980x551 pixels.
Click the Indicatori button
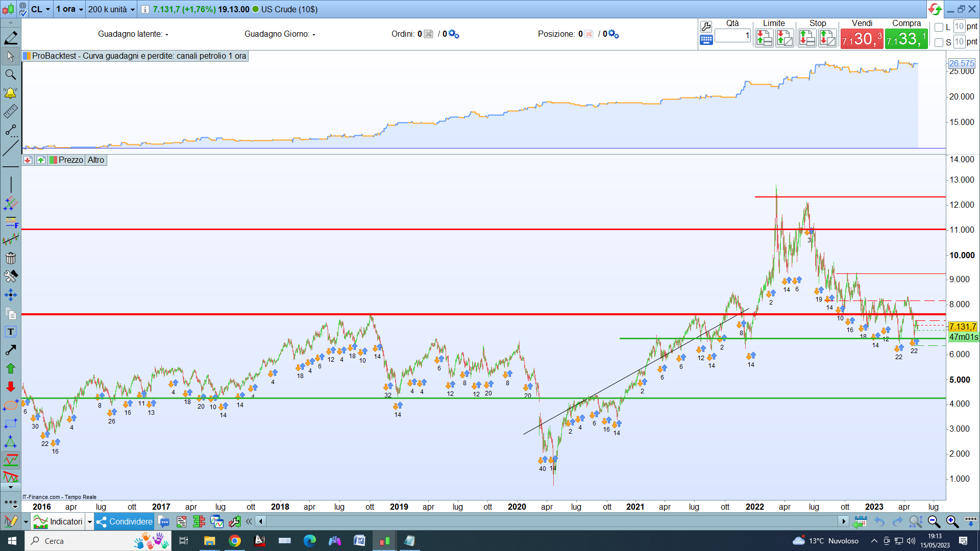(58, 521)
